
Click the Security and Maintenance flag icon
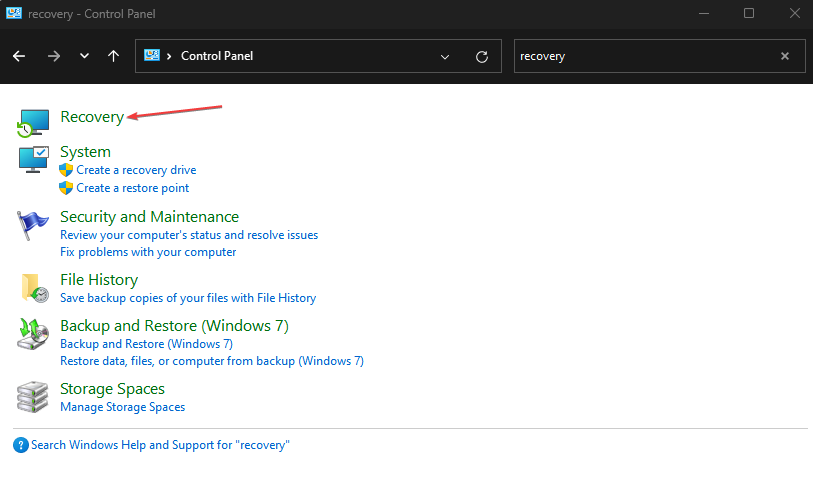pos(33,225)
